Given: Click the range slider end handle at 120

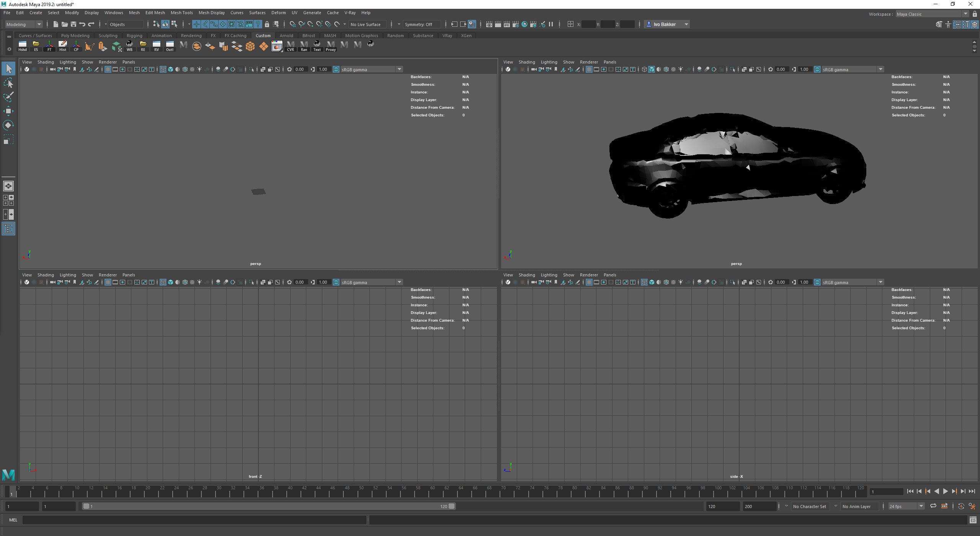Looking at the screenshot, I should [452, 506].
